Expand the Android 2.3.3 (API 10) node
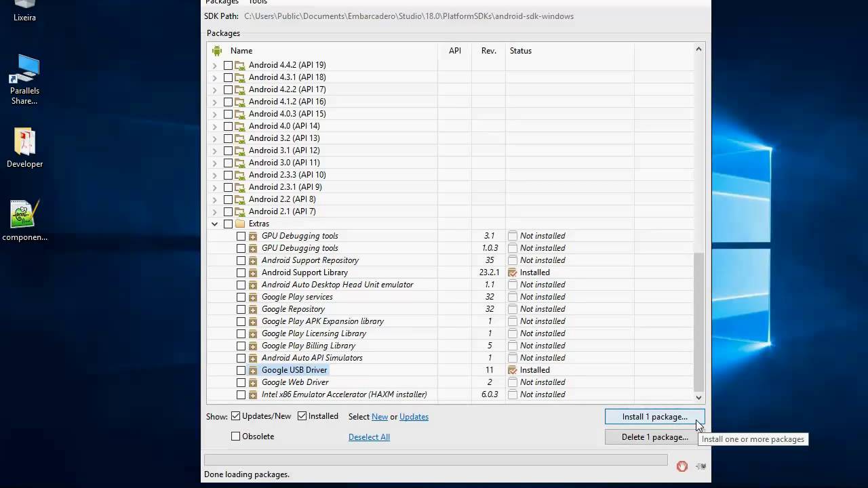 (215, 175)
